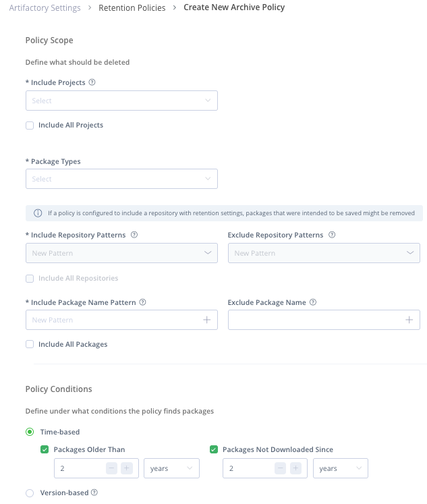Increase Packages Older Than value with plus

pos(126,468)
